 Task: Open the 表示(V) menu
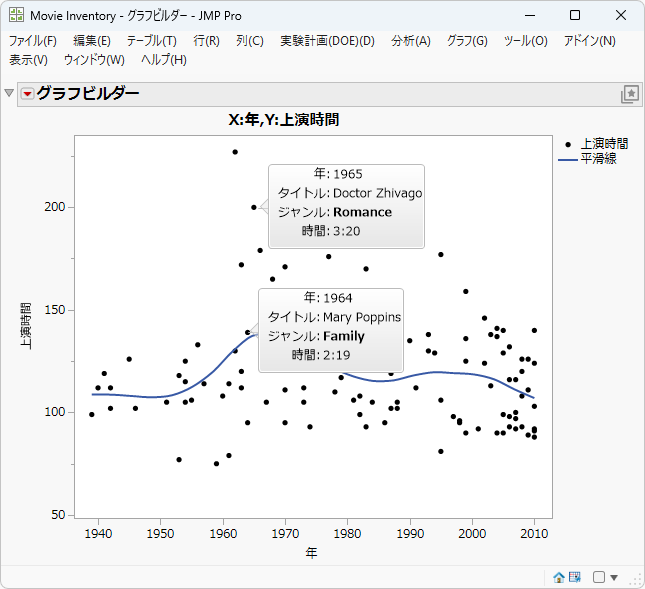click(28, 60)
